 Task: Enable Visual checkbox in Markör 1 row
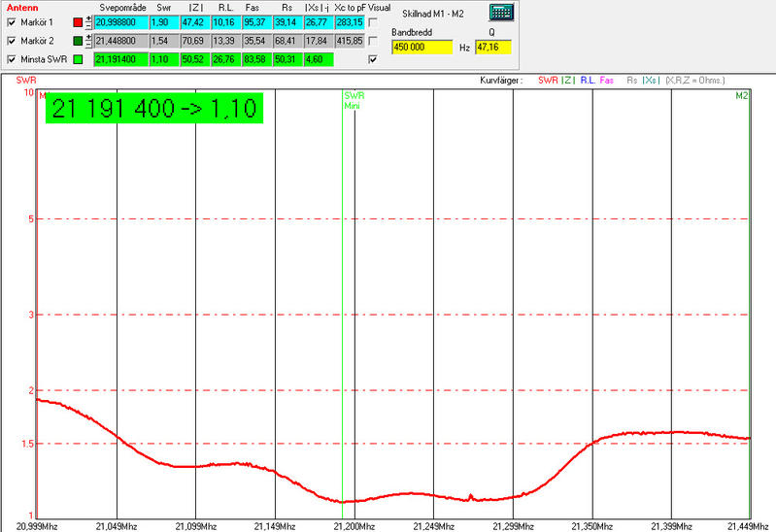tap(373, 22)
